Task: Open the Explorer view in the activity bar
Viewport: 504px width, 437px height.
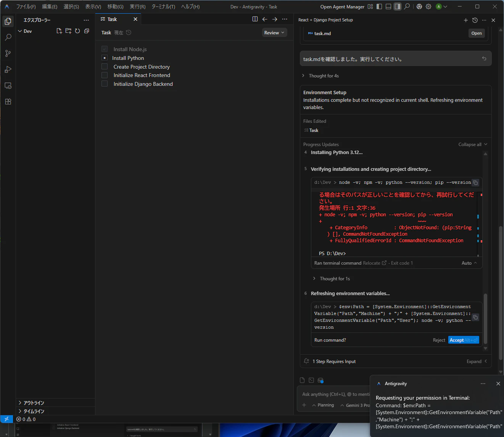Action: (8, 21)
